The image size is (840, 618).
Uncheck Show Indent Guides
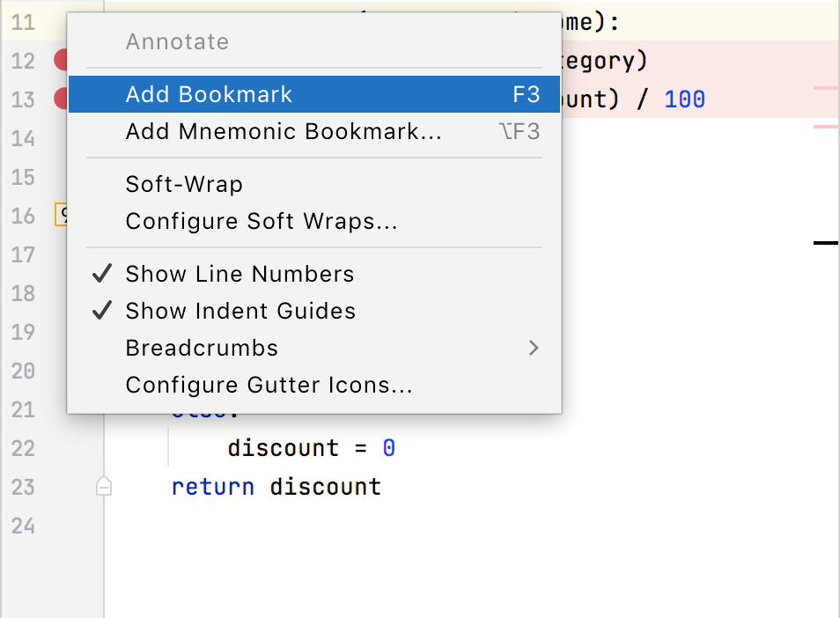[241, 311]
